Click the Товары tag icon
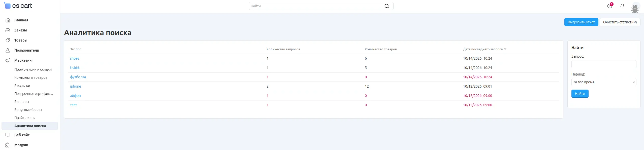The width and height of the screenshot is (644, 150). [8, 40]
